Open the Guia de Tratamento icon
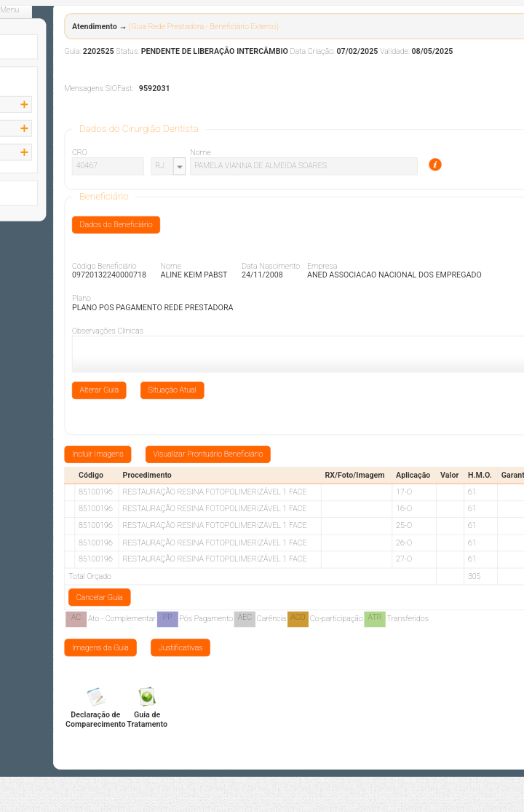Viewport: 524px width, 812px height. pos(147,698)
